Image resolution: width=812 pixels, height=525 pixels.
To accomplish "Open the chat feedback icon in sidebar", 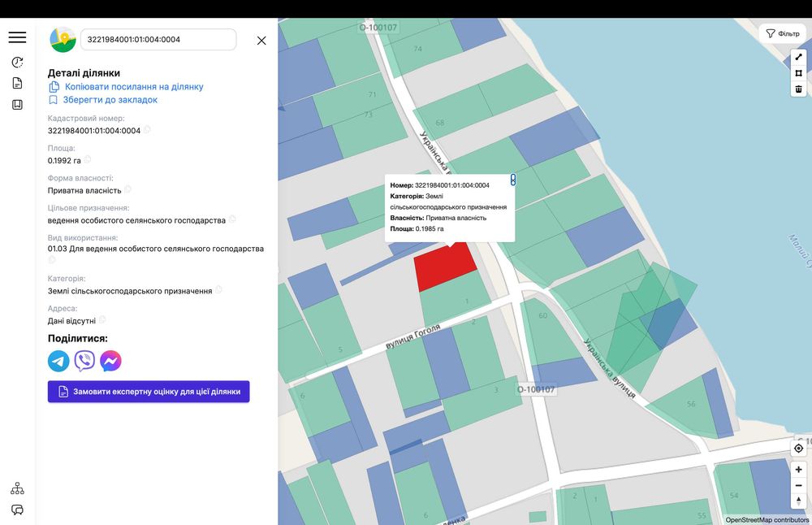I will point(17,510).
